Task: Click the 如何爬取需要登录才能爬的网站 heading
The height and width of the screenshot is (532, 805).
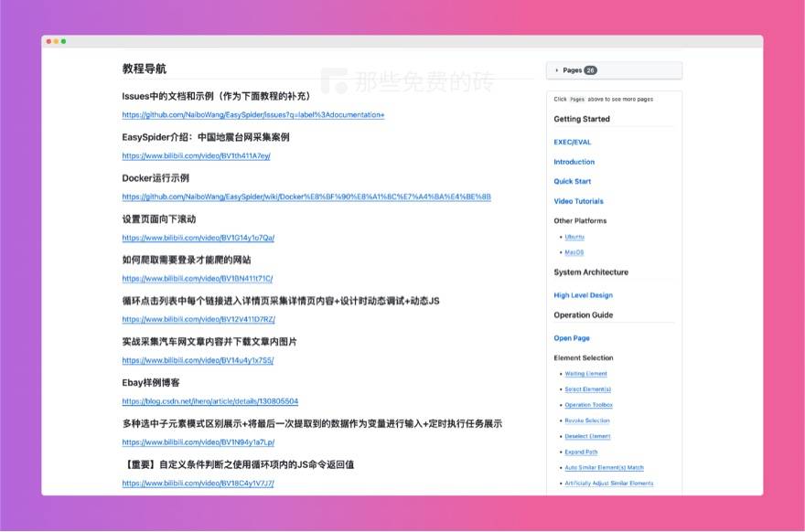Action: pos(187,260)
